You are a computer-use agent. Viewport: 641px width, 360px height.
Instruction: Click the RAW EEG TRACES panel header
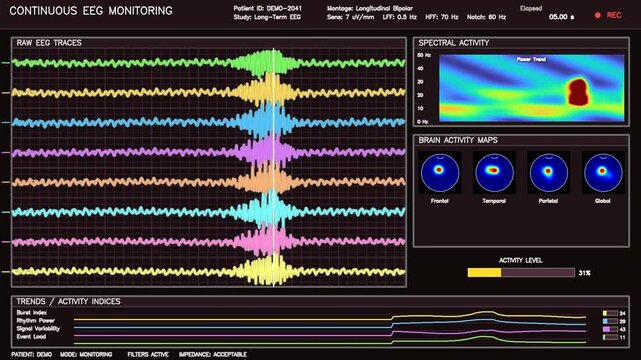point(49,43)
